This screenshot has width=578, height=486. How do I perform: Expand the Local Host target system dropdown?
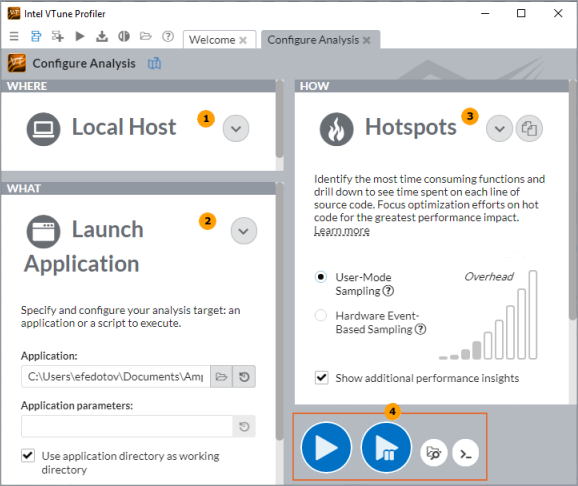[x=236, y=128]
